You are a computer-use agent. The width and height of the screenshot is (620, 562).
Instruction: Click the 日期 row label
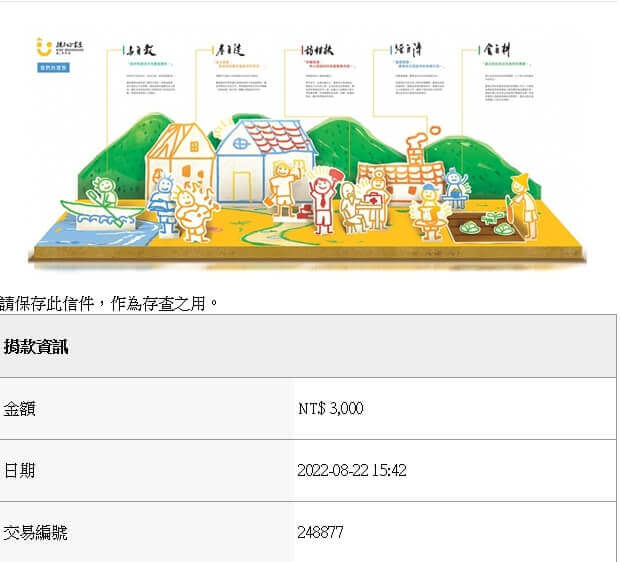[19, 470]
